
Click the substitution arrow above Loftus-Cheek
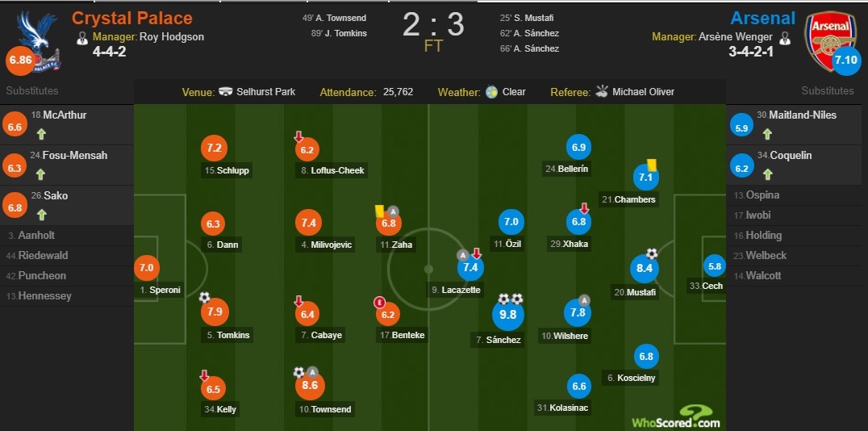[x=298, y=136]
